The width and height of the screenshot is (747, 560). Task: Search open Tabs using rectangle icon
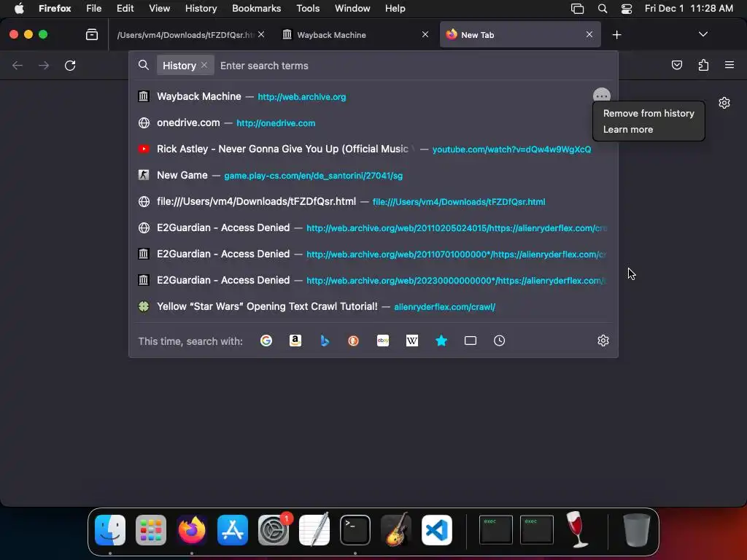tap(471, 341)
